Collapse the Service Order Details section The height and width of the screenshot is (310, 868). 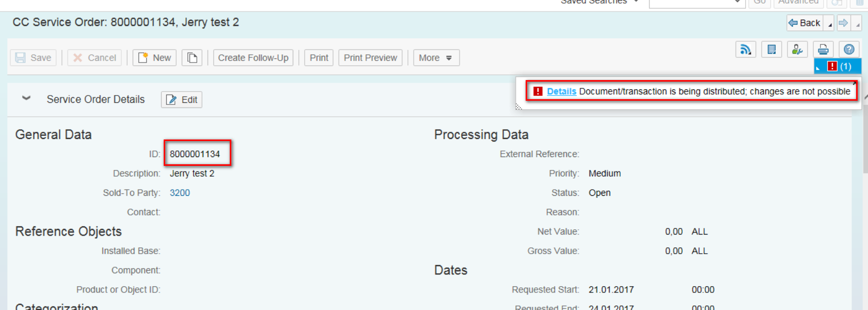tap(26, 98)
